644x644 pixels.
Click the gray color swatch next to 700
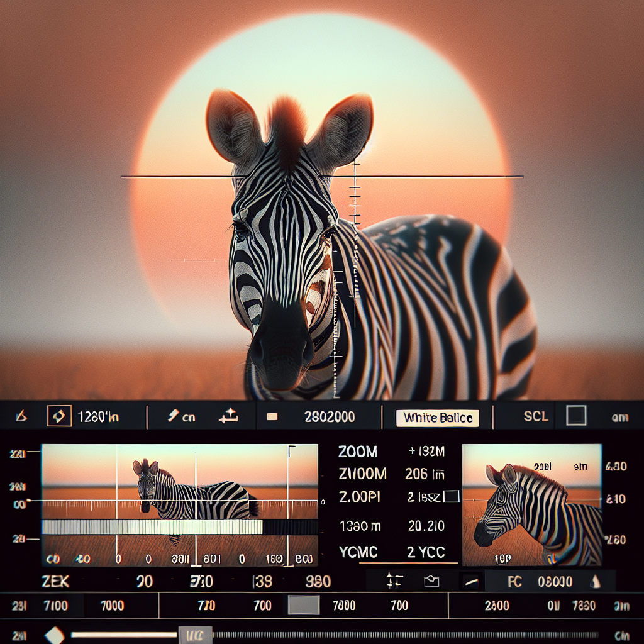coord(304,606)
